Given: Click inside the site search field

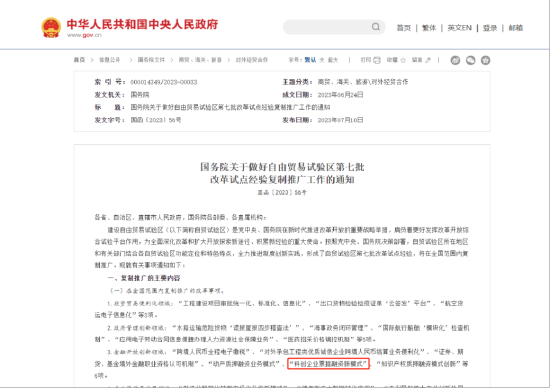Looking at the screenshot, I should coord(327,27).
